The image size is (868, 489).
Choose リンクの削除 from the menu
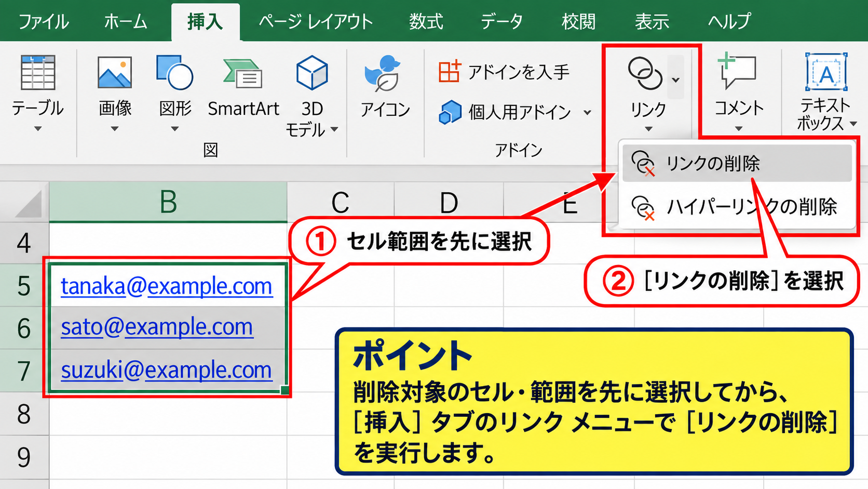(x=737, y=163)
